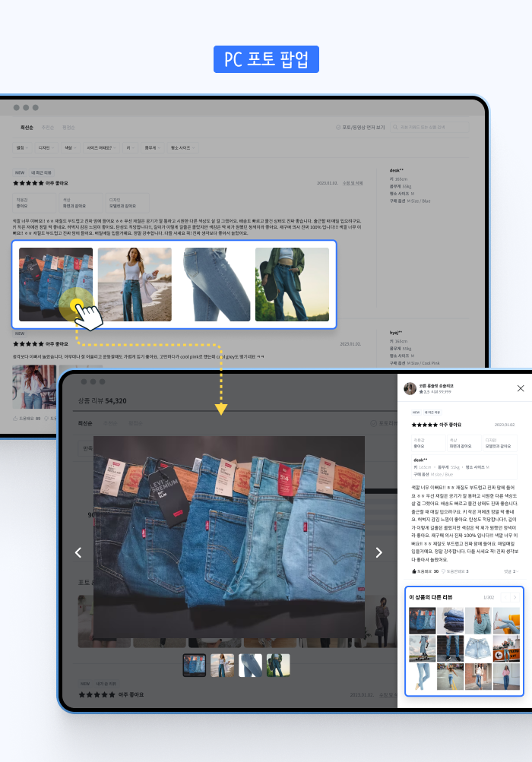Image resolution: width=532 pixels, height=762 pixels.
Task: Open the 색상 filter dropdown
Action: [x=71, y=147]
